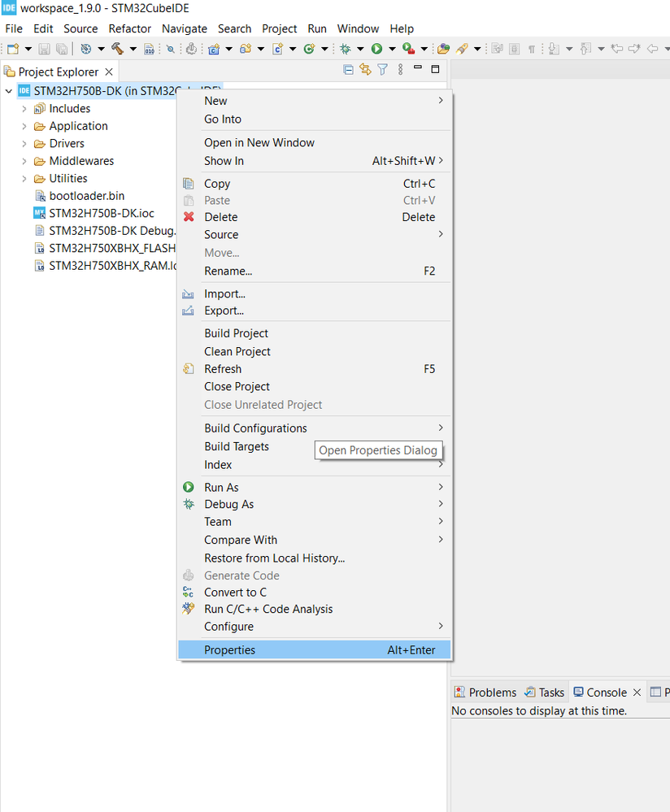The width and height of the screenshot is (670, 812).
Task: Click the Run with red toolbox icon
Action: click(x=409, y=49)
